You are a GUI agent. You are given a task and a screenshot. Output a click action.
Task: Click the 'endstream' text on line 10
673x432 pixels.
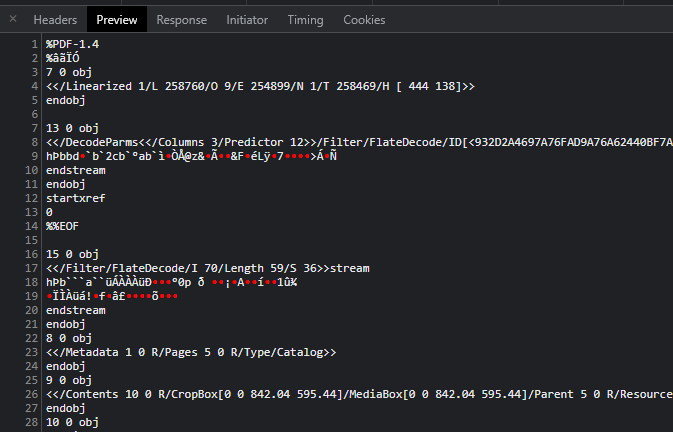click(x=76, y=170)
